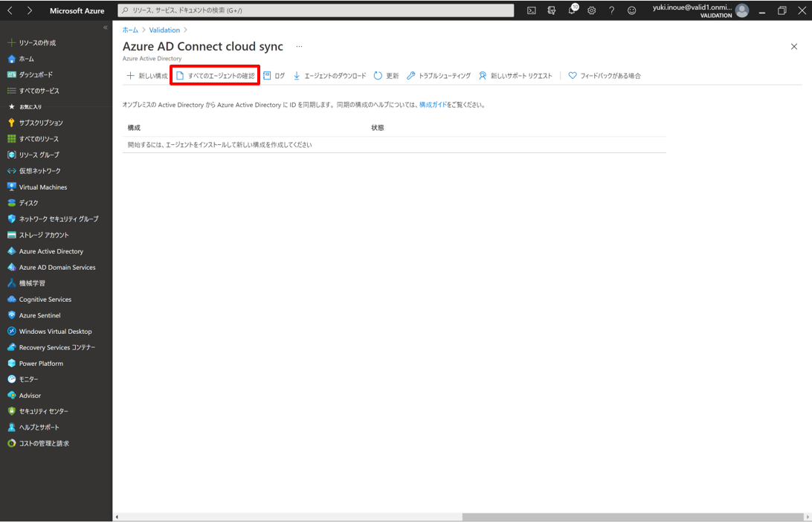812x522 pixels.
Task: Click the search box for resources
Action: coord(316,10)
